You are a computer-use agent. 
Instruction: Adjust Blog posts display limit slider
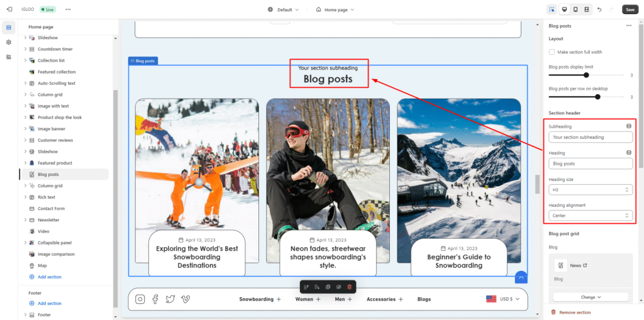point(586,75)
